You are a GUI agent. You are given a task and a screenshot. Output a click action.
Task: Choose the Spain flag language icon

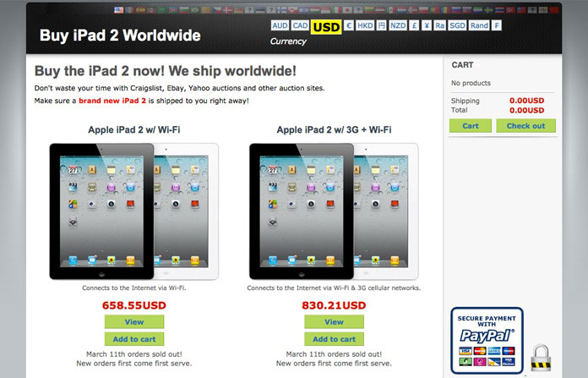(140, 10)
